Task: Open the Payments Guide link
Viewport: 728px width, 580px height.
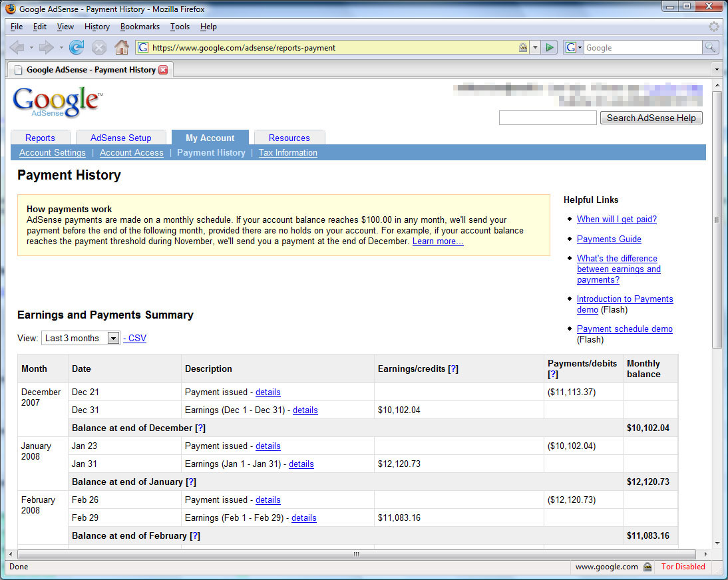Action: point(609,239)
